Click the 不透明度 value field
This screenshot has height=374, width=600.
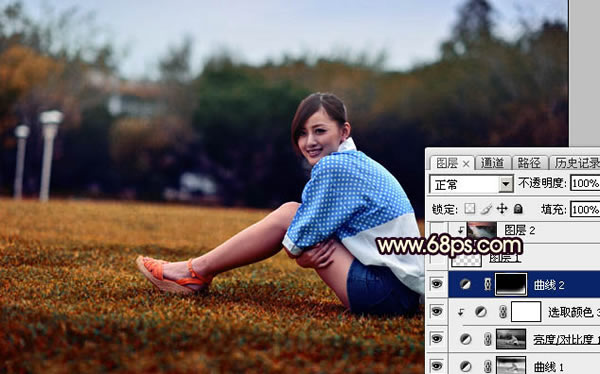click(585, 183)
